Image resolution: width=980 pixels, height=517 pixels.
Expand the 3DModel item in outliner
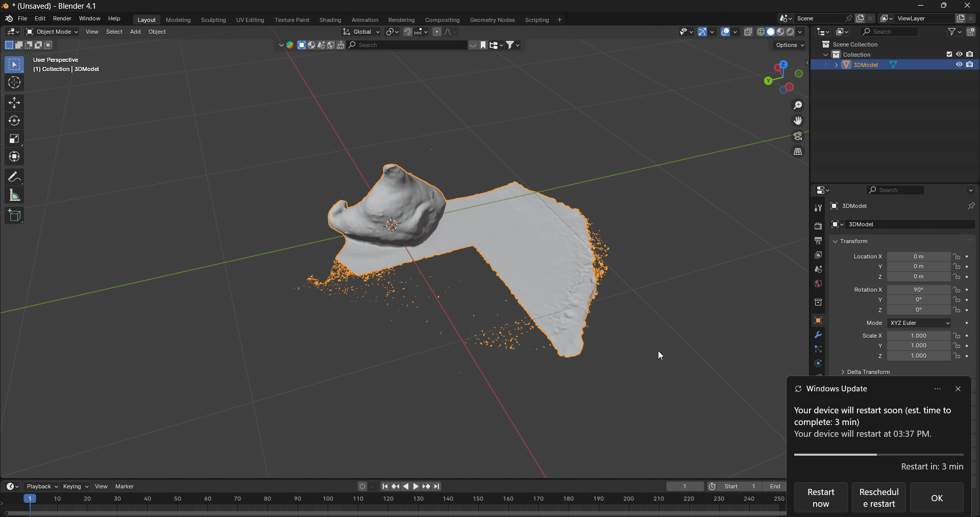coord(836,65)
